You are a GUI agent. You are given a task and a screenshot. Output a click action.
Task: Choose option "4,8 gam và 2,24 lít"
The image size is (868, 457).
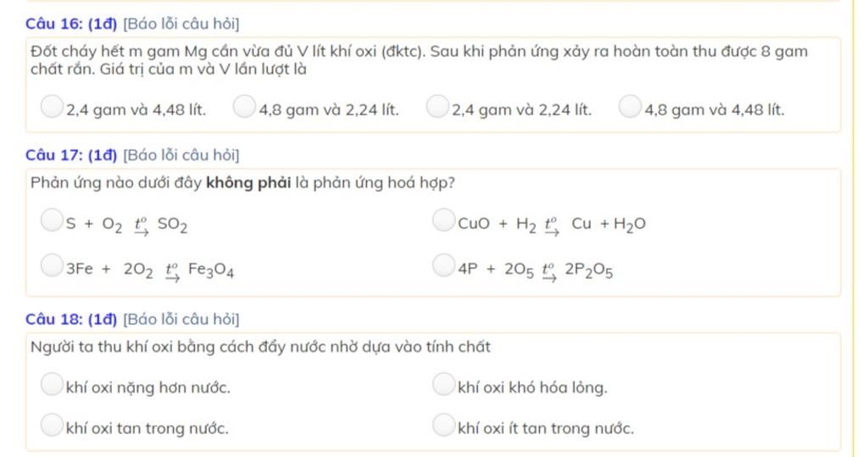click(244, 107)
